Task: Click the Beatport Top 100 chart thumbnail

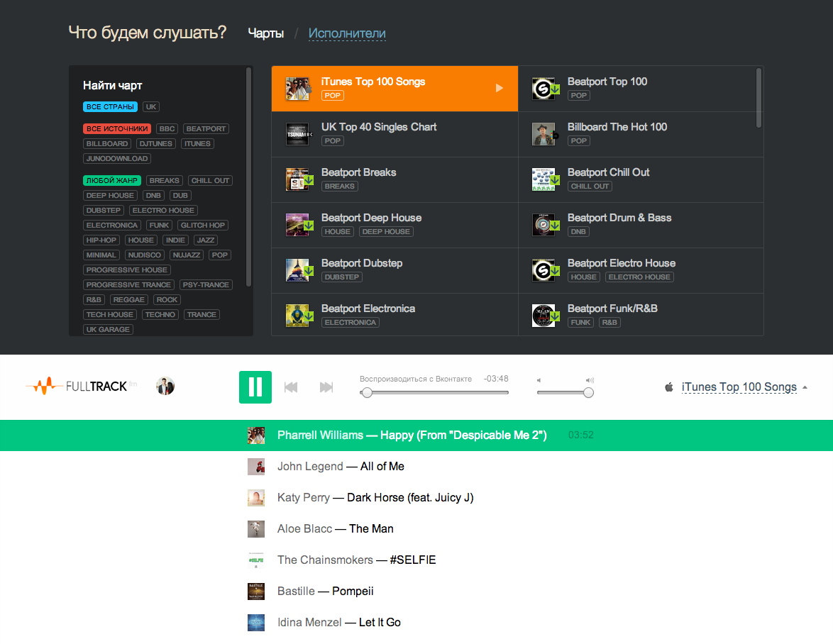Action: click(544, 89)
